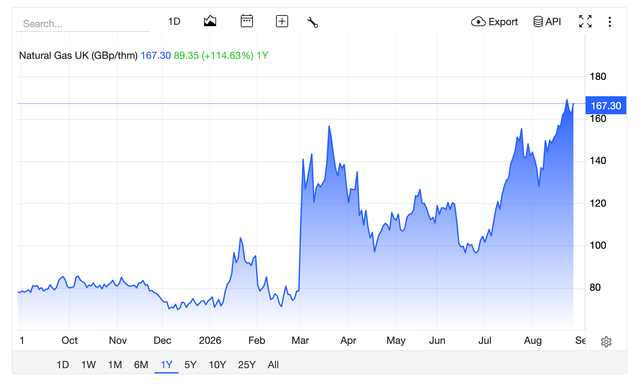Switch to the 6M range
Viewport: 640px width, 386px height.
141,365
